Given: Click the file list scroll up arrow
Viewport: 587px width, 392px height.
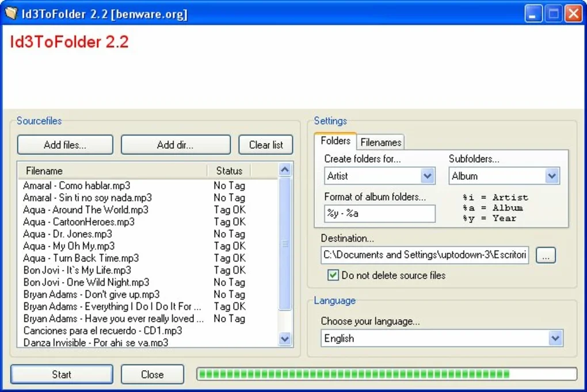Looking at the screenshot, I should click(285, 170).
